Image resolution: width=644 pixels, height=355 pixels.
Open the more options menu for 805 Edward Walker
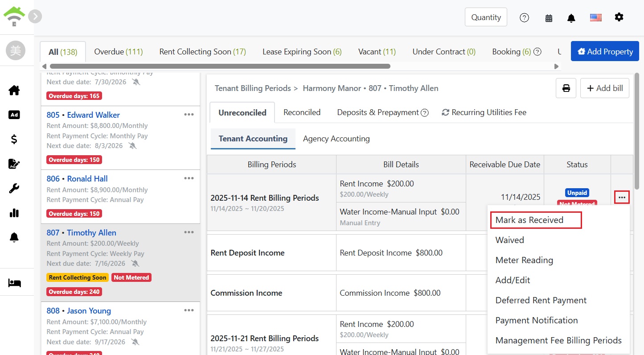coord(189,115)
